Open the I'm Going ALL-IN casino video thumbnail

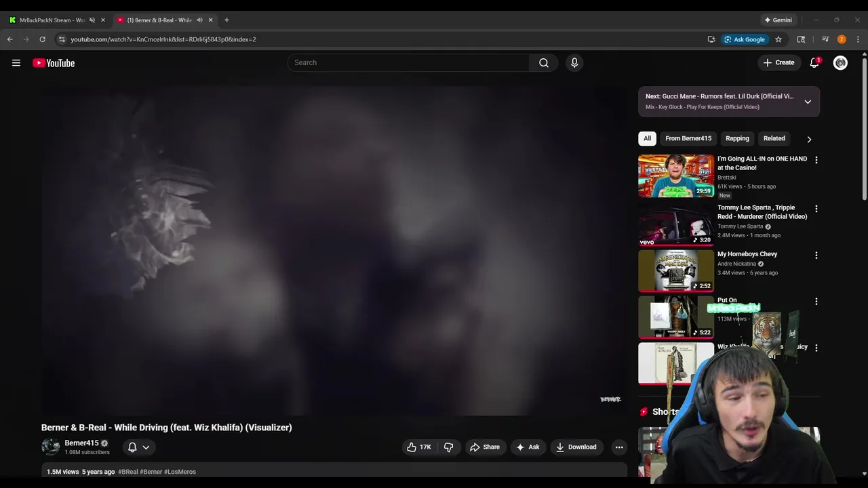(x=676, y=176)
